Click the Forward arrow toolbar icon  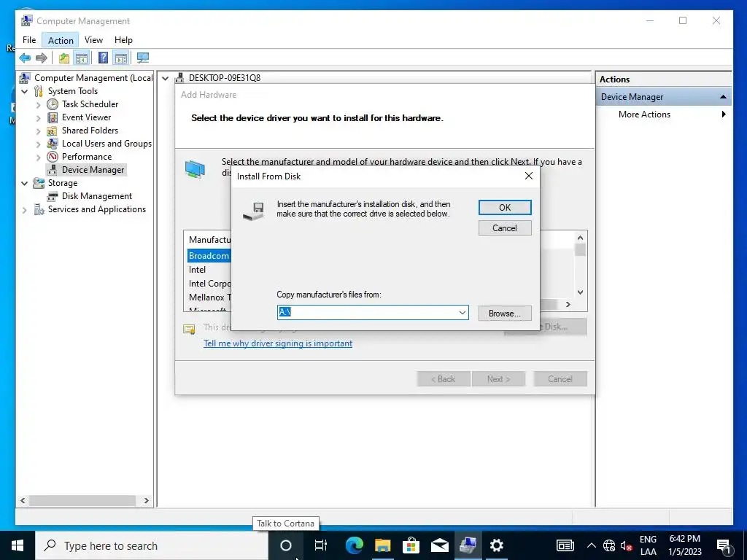42,58
